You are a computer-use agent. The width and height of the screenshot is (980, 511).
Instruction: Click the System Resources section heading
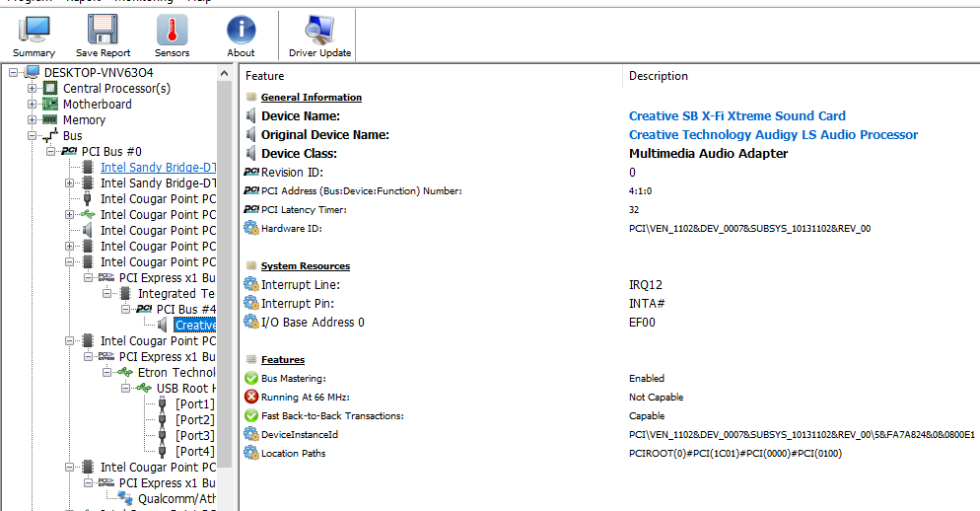[x=306, y=265]
